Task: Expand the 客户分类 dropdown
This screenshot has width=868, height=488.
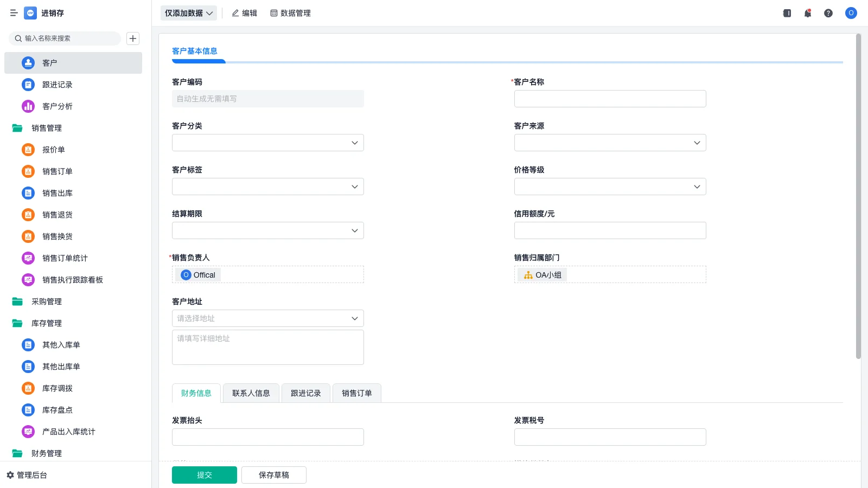Action: pos(268,143)
